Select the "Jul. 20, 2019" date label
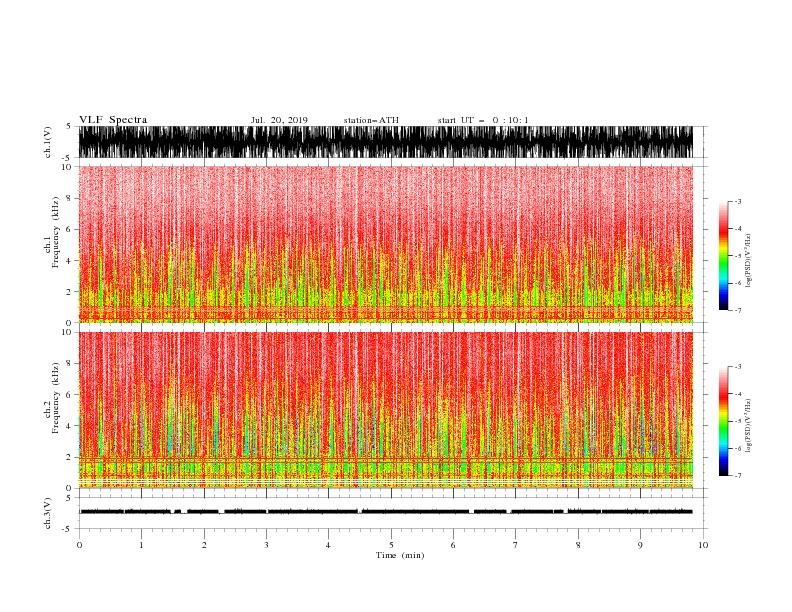The width and height of the screenshot is (792, 612). (279, 120)
